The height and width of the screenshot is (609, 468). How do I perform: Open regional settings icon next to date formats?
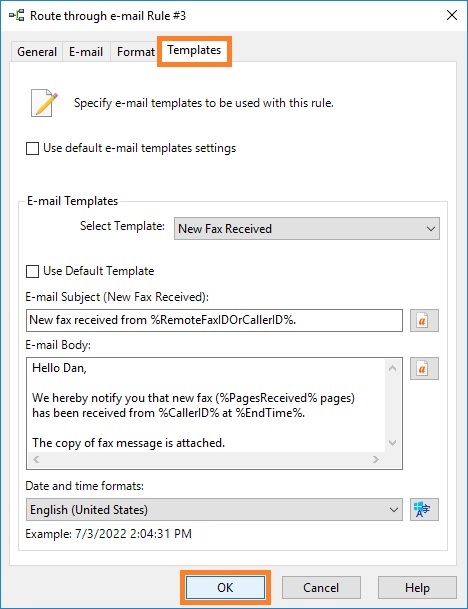point(424,509)
